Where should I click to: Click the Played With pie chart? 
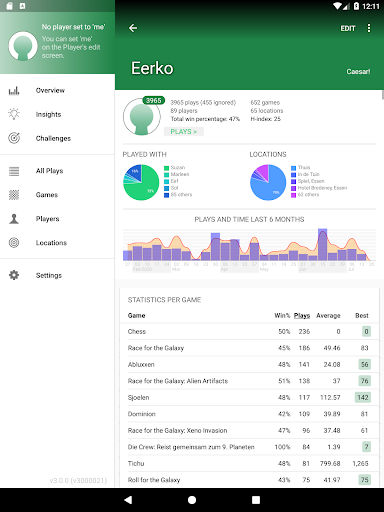141,182
